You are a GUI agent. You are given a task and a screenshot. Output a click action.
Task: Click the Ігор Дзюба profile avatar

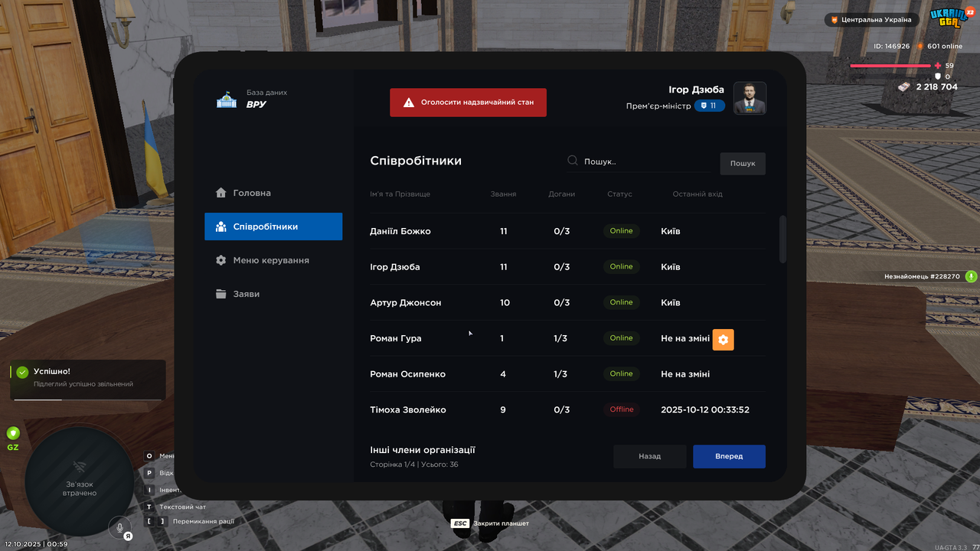[x=750, y=98]
